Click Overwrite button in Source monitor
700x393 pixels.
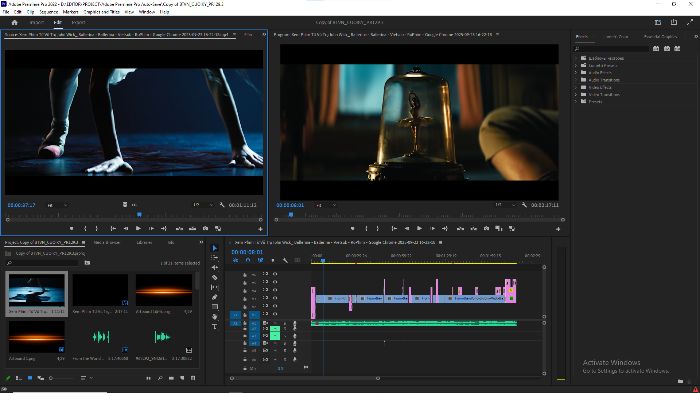[192, 229]
